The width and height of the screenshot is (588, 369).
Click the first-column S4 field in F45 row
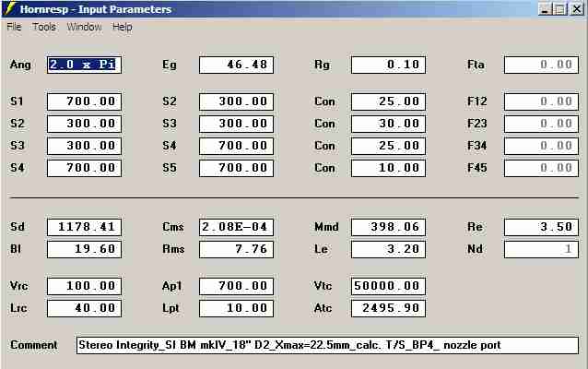85,168
